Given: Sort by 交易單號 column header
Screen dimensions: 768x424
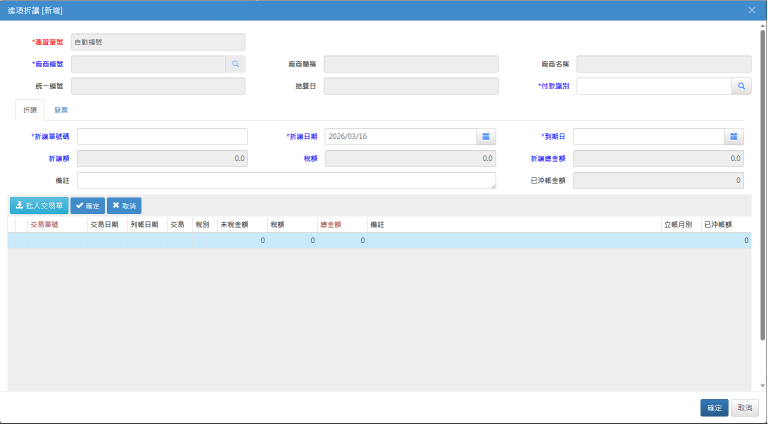Looking at the screenshot, I should (x=45, y=226).
